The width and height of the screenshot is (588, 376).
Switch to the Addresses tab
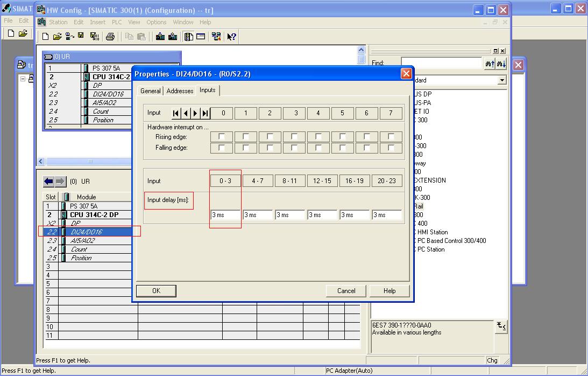point(180,91)
